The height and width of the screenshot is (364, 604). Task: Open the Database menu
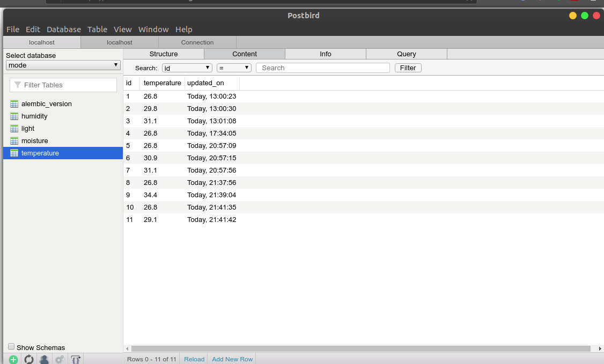[63, 29]
